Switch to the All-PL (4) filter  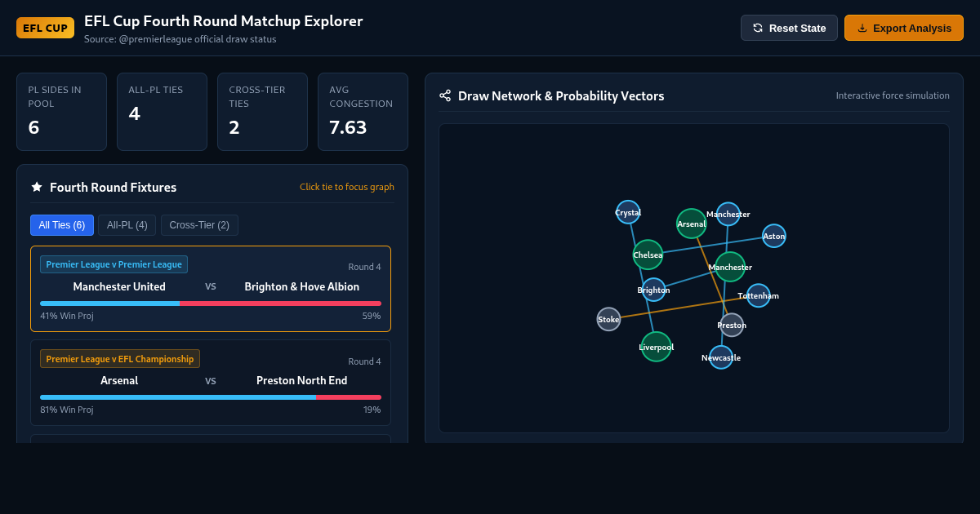click(x=127, y=225)
